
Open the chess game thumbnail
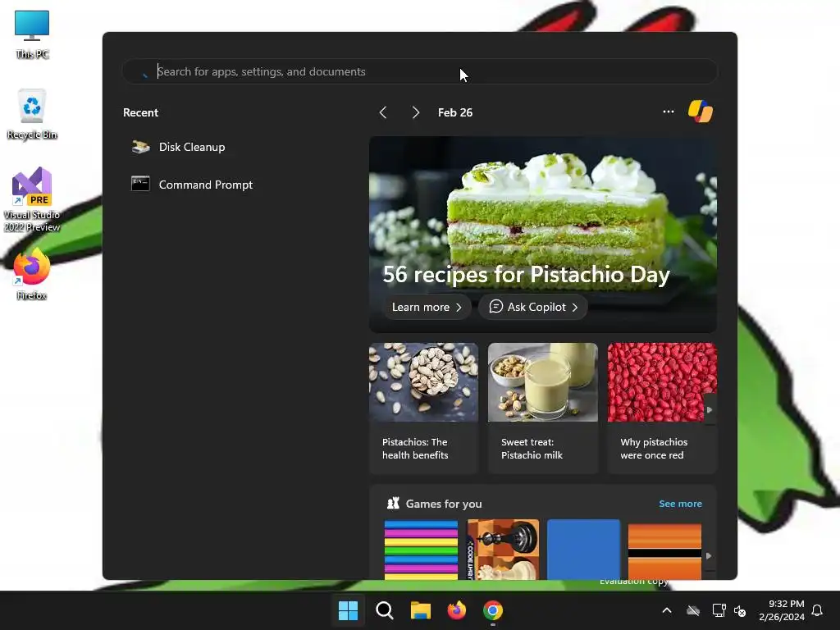coord(503,550)
